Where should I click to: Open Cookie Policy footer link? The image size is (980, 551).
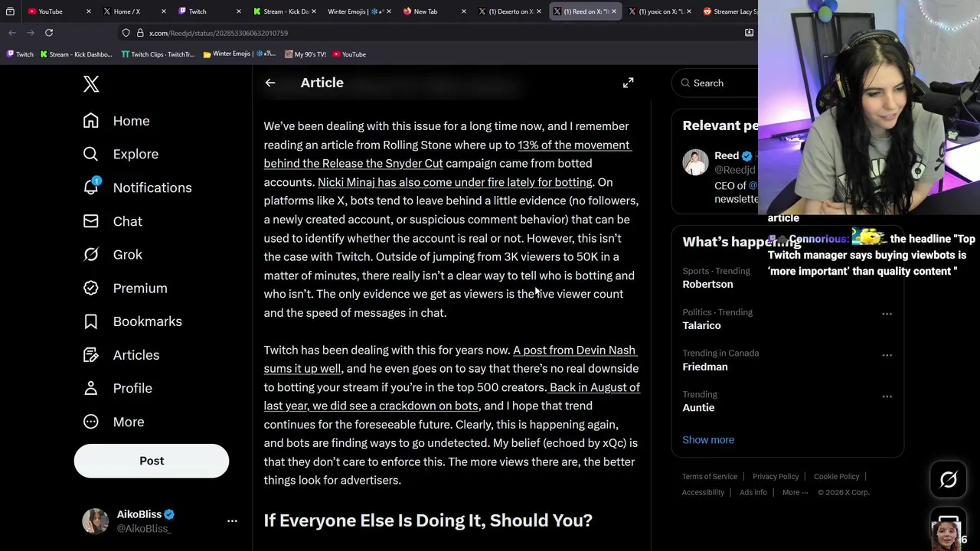coord(836,477)
